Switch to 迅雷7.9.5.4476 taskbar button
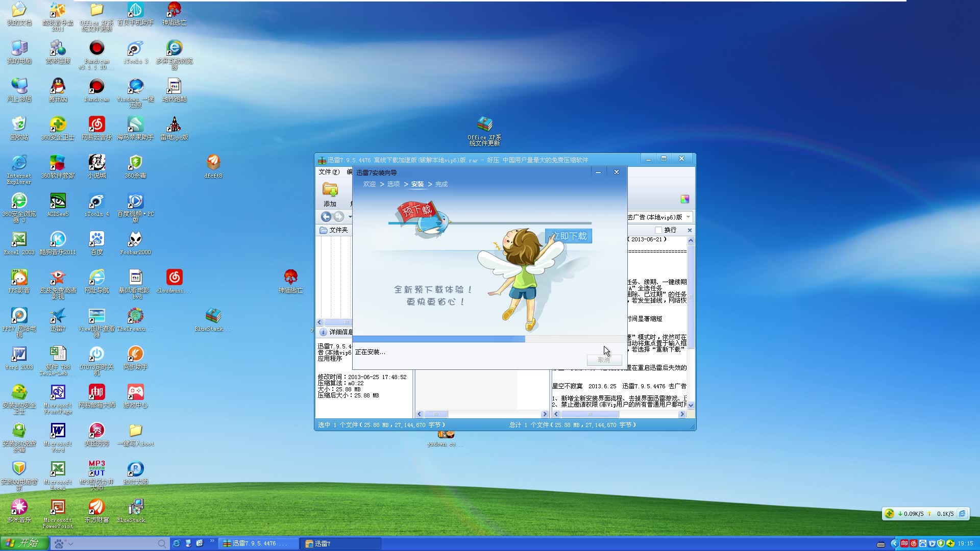The height and width of the screenshot is (551, 980). [x=258, y=544]
